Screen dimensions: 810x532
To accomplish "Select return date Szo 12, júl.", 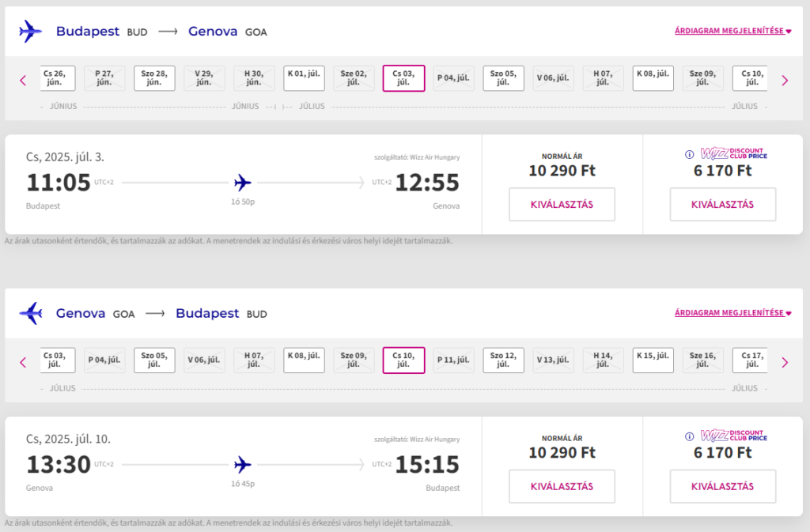I will (x=503, y=360).
